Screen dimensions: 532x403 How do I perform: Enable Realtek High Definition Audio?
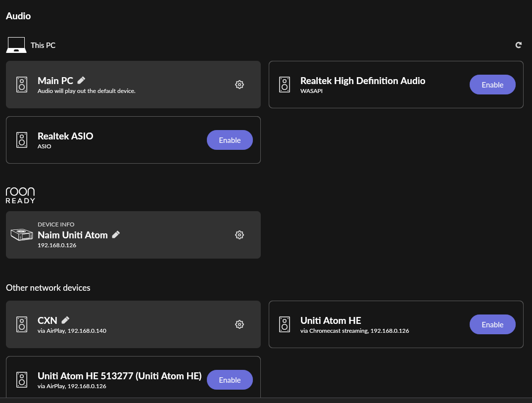click(492, 85)
